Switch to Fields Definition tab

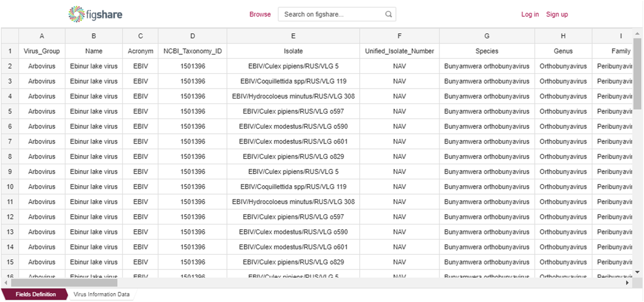(x=35, y=294)
